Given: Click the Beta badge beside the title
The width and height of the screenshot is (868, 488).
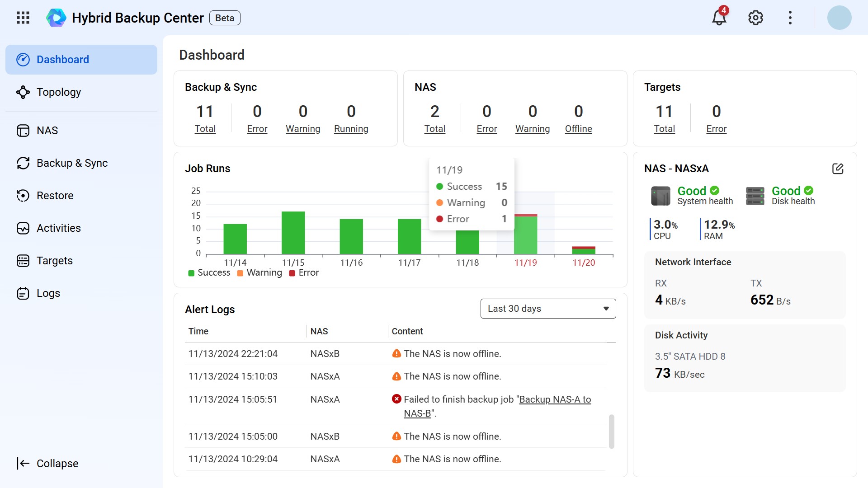Looking at the screenshot, I should coord(225,18).
